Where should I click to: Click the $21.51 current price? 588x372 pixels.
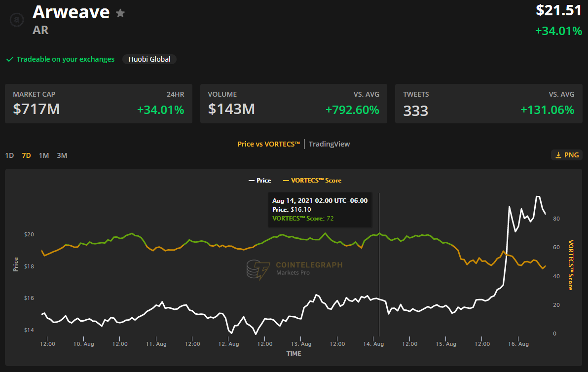559,10
